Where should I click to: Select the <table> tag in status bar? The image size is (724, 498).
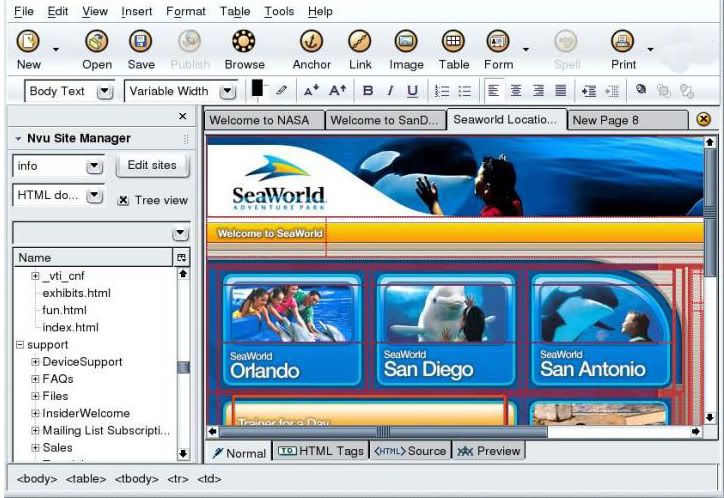pyautogui.click(x=86, y=479)
